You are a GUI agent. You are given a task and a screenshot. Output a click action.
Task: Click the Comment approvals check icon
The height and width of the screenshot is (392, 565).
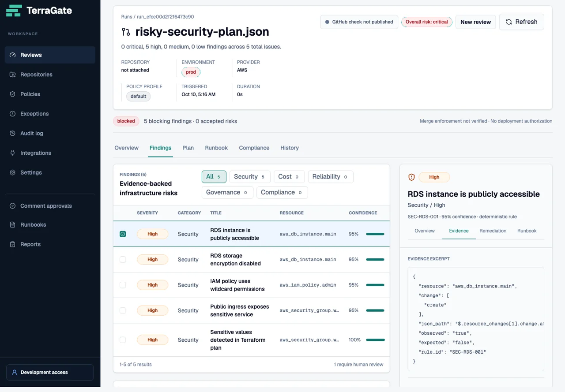click(12, 206)
